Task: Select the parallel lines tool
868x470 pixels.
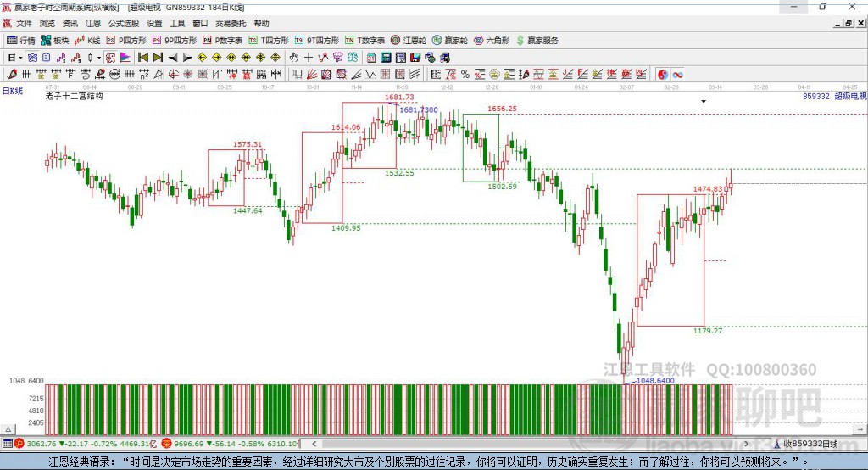Action: pyautogui.click(x=415, y=74)
